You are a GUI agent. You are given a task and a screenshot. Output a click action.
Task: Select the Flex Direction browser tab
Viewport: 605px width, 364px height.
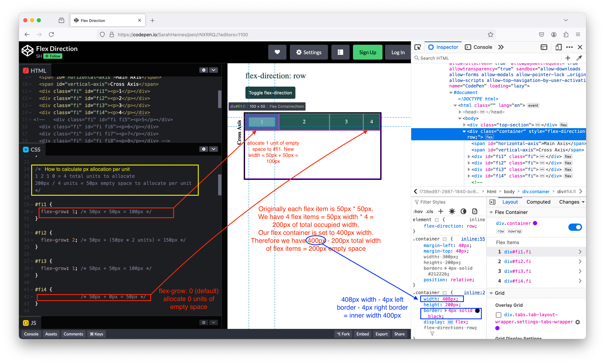(x=108, y=20)
